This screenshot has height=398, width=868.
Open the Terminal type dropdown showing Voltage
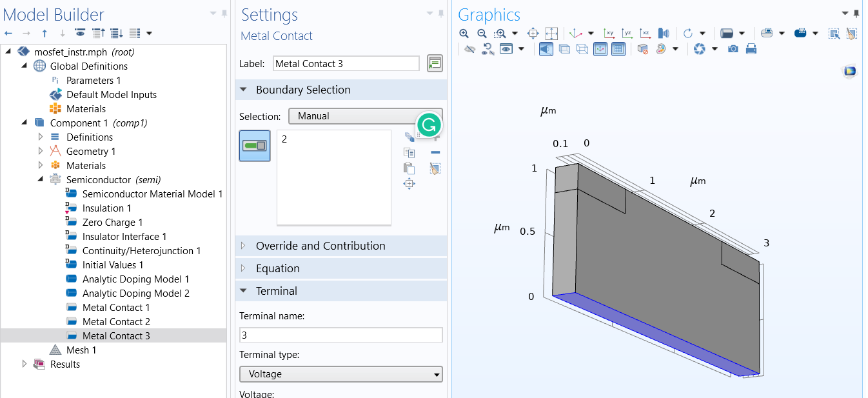pyautogui.click(x=340, y=374)
